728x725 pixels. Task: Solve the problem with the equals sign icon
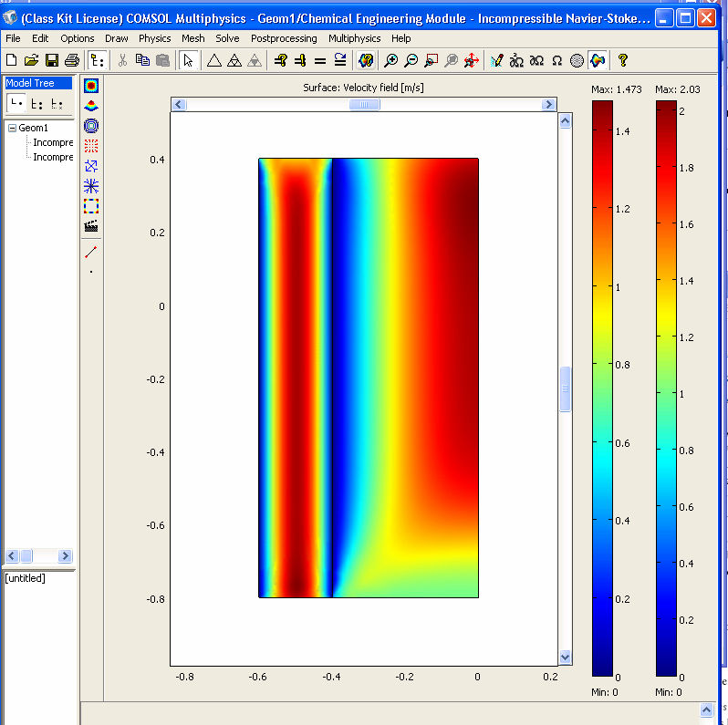click(x=320, y=60)
